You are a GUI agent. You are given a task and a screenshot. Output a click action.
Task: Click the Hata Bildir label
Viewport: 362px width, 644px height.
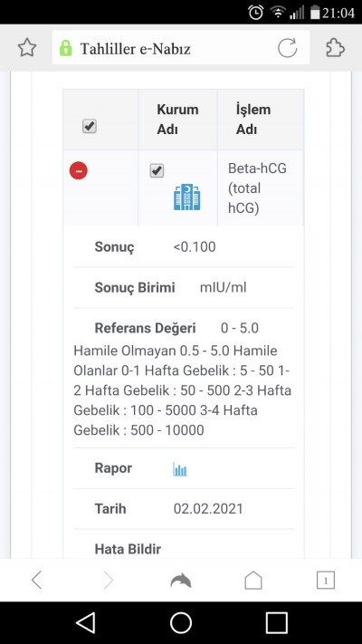pyautogui.click(x=128, y=549)
